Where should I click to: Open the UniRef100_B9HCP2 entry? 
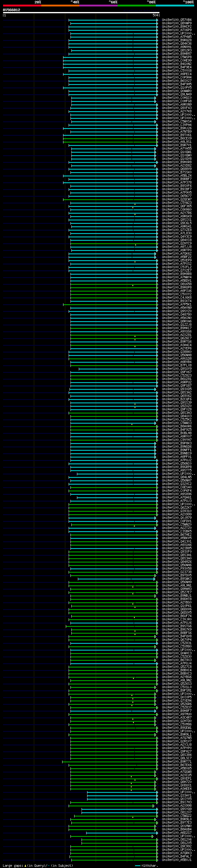pos(177,26)
